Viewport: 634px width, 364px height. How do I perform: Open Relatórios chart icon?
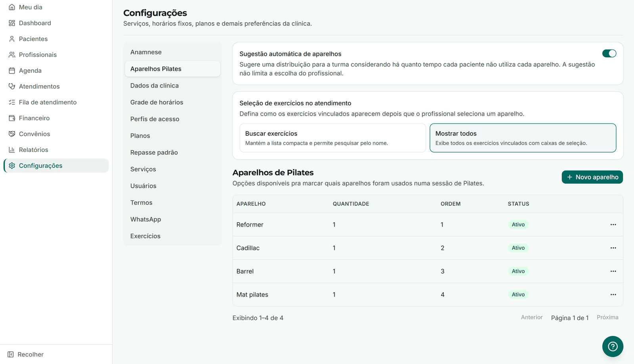12,150
